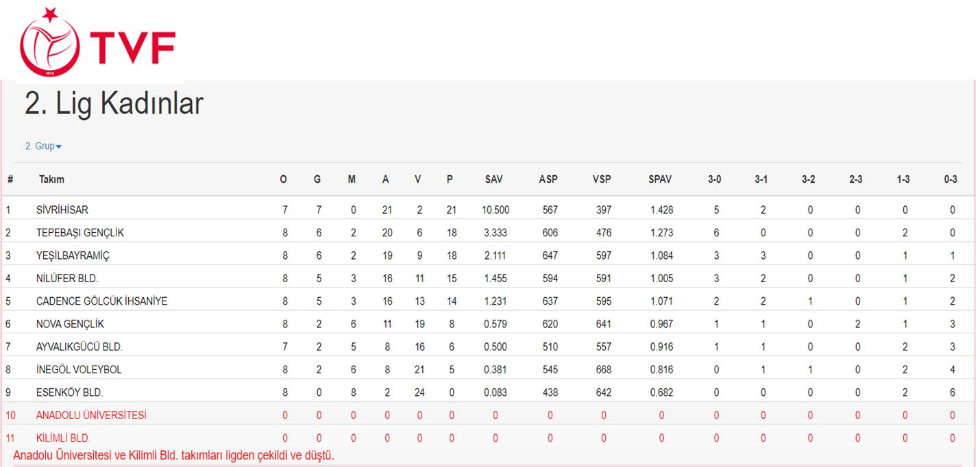Select ANADOLU ÜNİVERSİTESİ in red
980x467 pixels.
coord(91,415)
